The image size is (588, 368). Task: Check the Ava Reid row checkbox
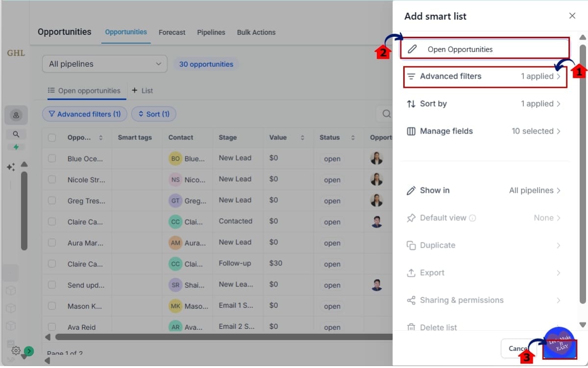coord(52,326)
